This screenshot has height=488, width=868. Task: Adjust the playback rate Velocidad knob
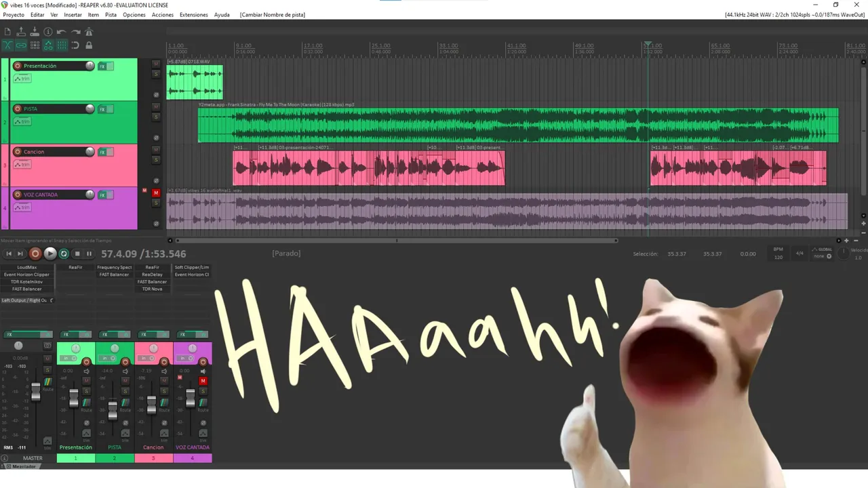pos(843,253)
